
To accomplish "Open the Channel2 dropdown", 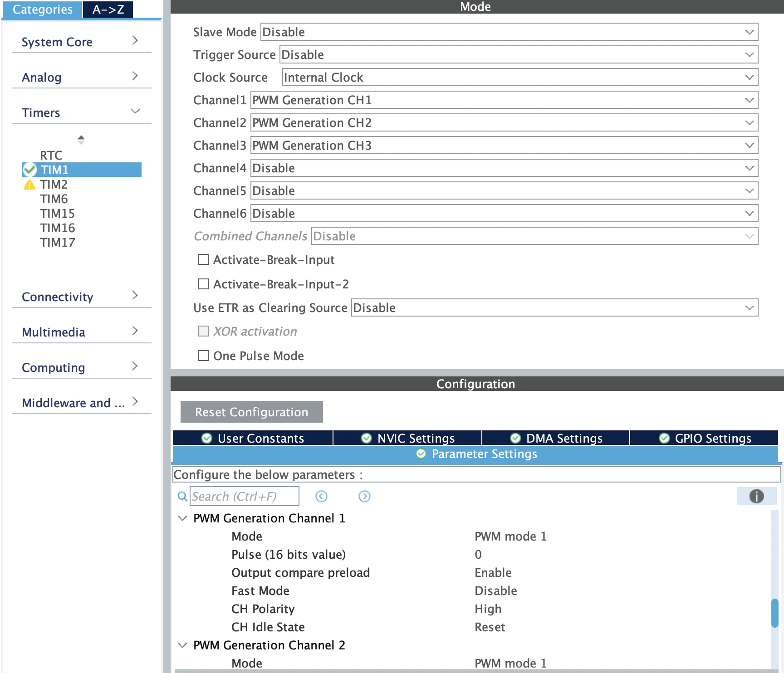I will pyautogui.click(x=504, y=122).
